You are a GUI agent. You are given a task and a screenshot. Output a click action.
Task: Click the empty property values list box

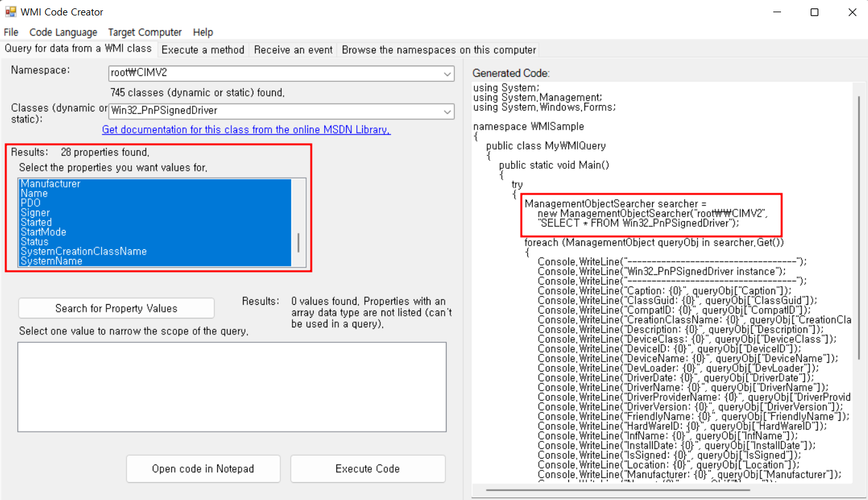[232, 387]
